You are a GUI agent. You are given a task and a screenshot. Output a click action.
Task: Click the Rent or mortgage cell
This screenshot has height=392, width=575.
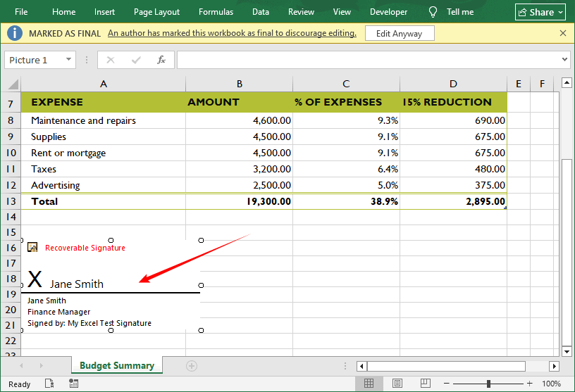[104, 153]
